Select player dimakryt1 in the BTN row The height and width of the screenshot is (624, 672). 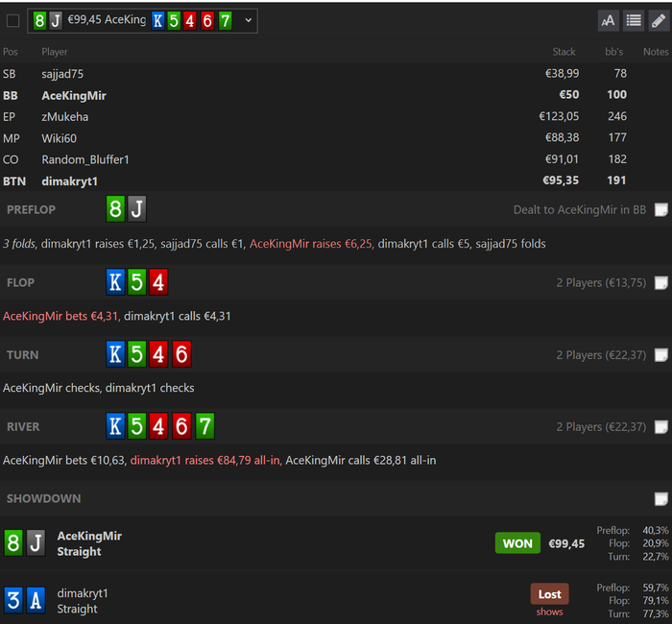click(x=69, y=180)
